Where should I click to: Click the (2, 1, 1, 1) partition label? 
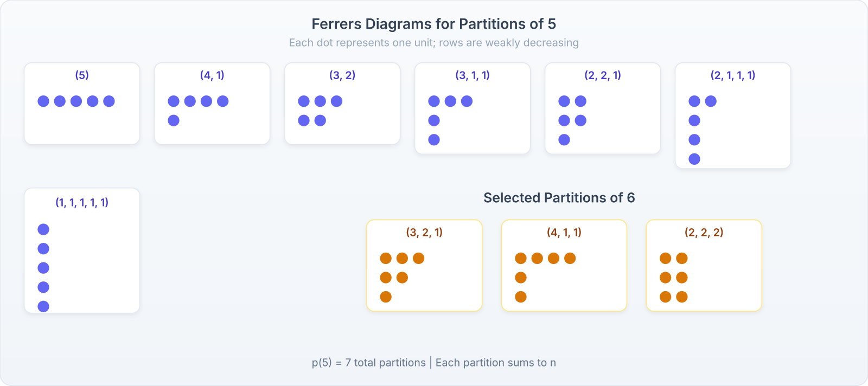733,75
